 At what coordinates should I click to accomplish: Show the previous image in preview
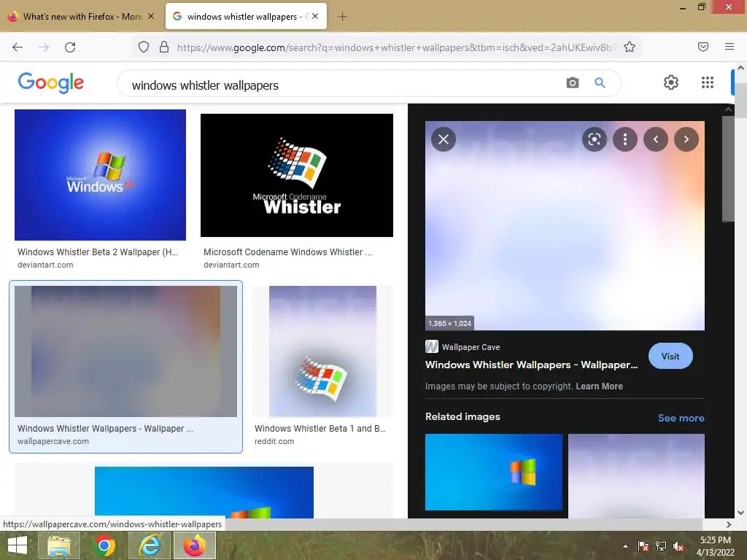pyautogui.click(x=656, y=139)
